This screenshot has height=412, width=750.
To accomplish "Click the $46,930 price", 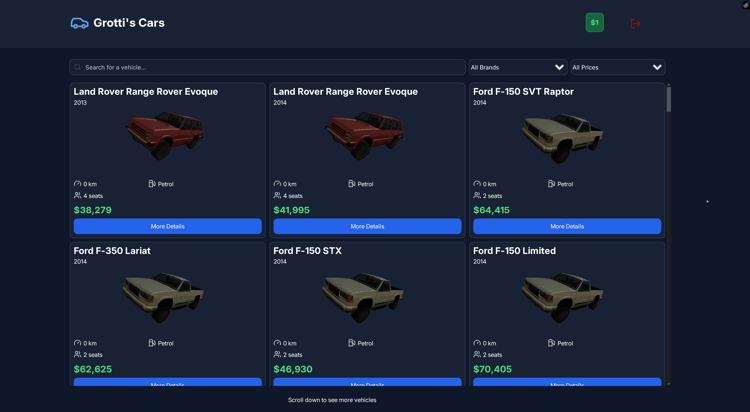I will tap(293, 369).
